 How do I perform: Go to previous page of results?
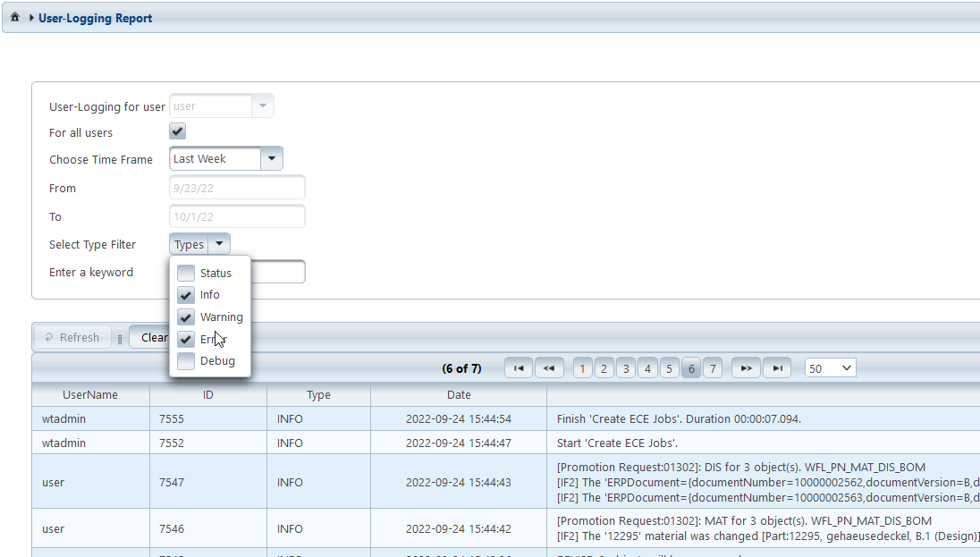[x=548, y=368]
